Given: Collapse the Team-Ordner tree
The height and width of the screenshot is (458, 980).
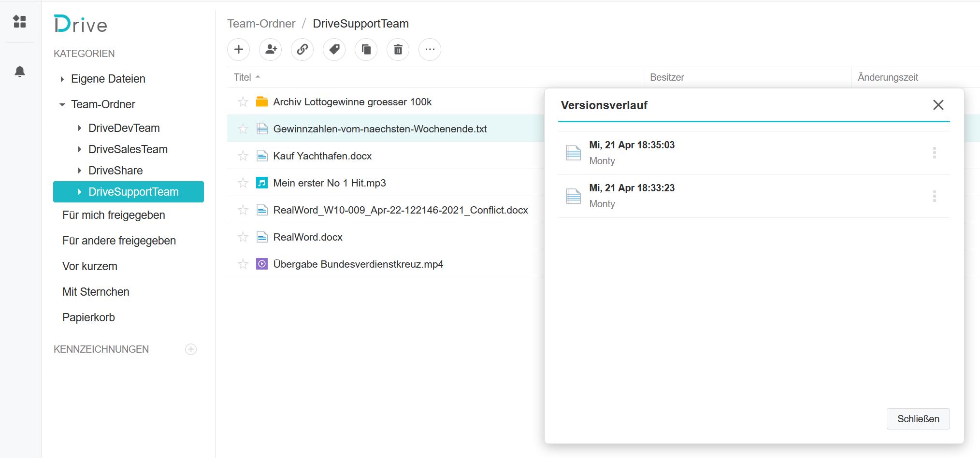Looking at the screenshot, I should coord(61,104).
